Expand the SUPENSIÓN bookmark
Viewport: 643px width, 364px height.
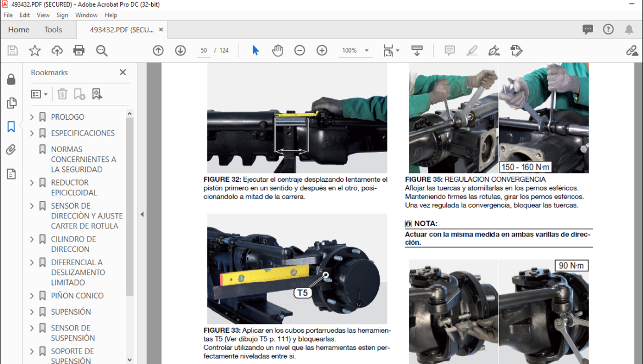(x=32, y=312)
